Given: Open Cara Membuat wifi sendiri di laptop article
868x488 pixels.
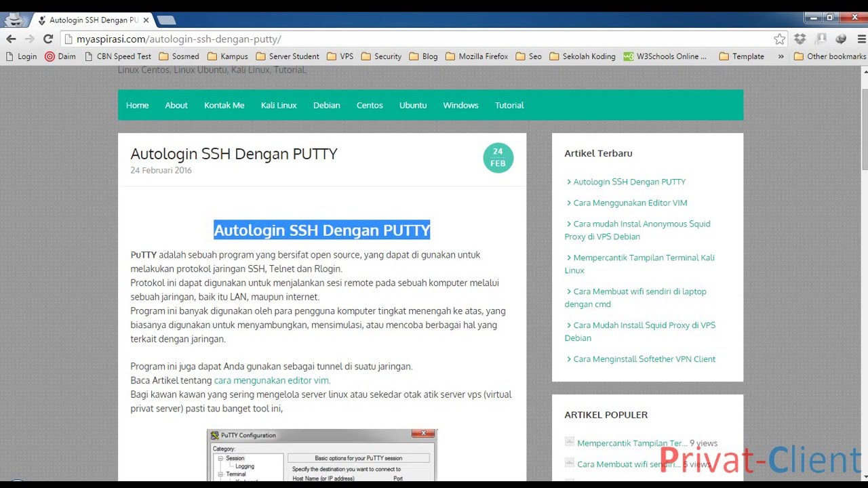Looking at the screenshot, I should click(x=635, y=298).
